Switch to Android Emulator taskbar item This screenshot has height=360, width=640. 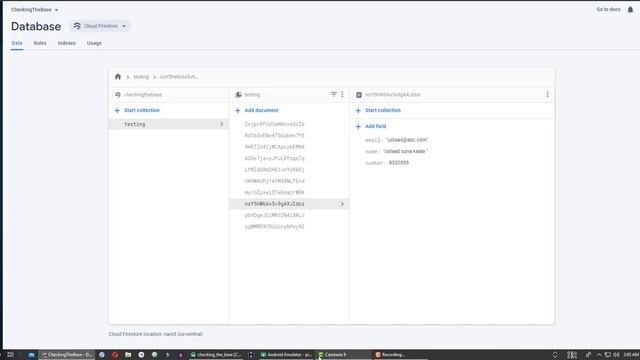pos(286,355)
